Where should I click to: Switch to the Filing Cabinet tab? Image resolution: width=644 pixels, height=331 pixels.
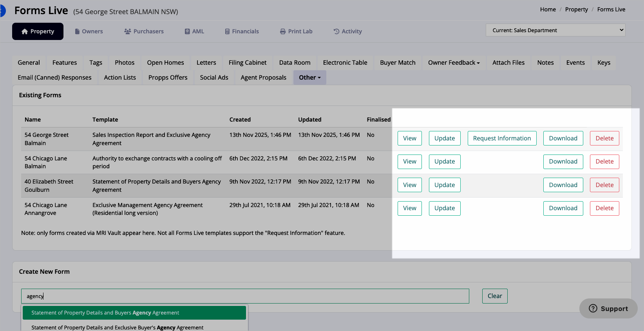tap(248, 63)
